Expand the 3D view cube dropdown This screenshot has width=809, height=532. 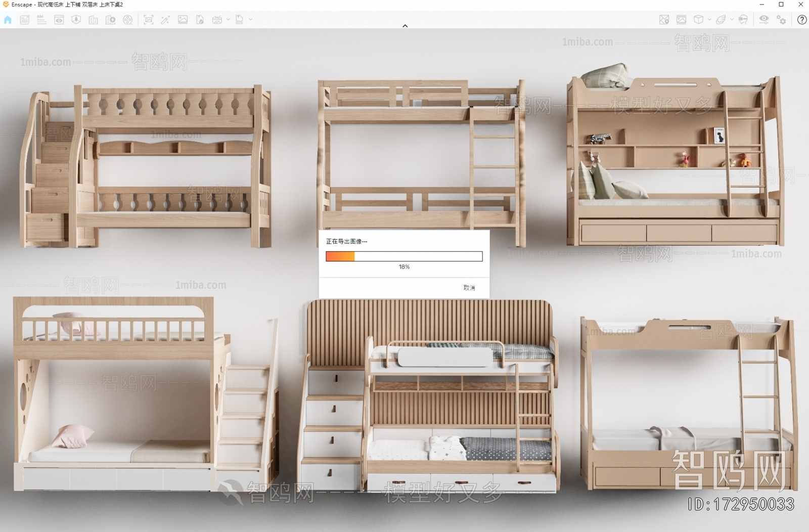pyautogui.click(x=709, y=20)
